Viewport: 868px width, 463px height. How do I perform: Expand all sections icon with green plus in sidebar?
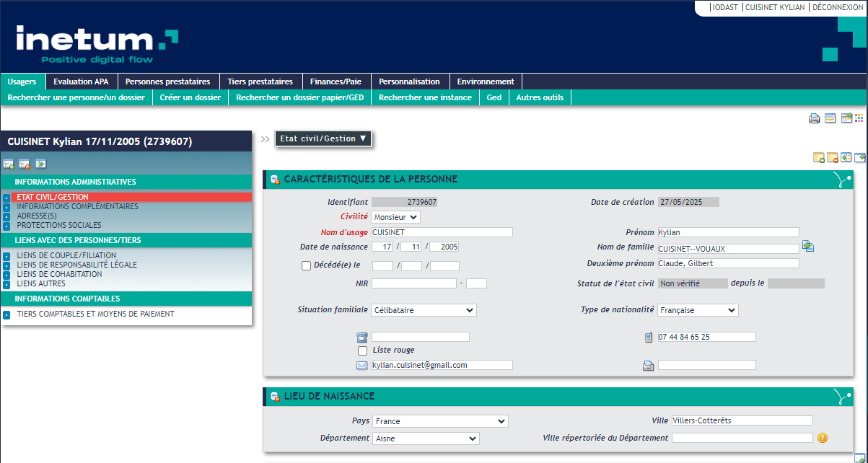point(9,164)
